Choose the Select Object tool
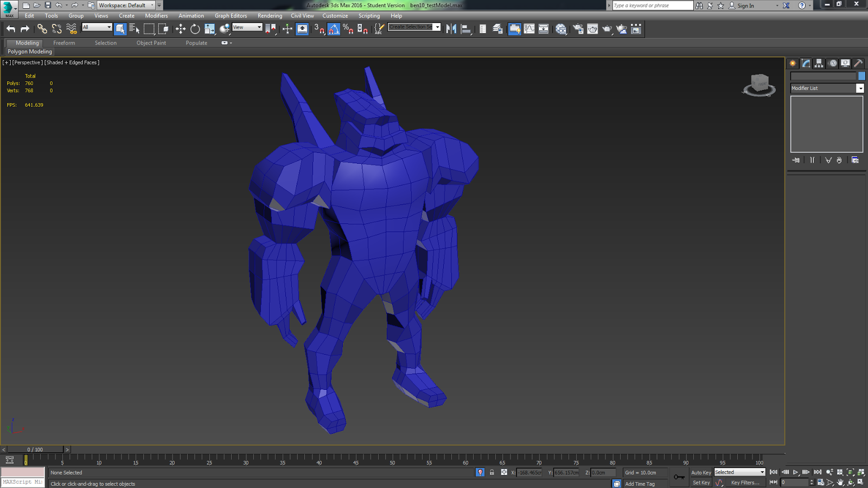The width and height of the screenshot is (868, 488). (120, 29)
